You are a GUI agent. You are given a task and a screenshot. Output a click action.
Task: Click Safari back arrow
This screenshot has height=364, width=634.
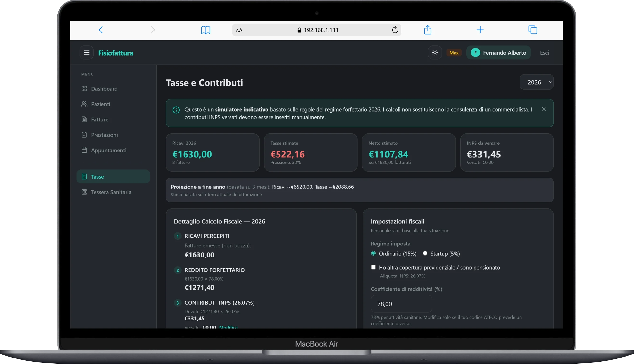click(101, 30)
